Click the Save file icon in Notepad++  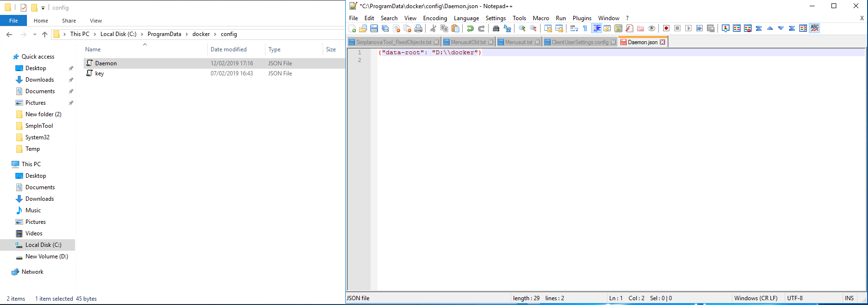[374, 28]
